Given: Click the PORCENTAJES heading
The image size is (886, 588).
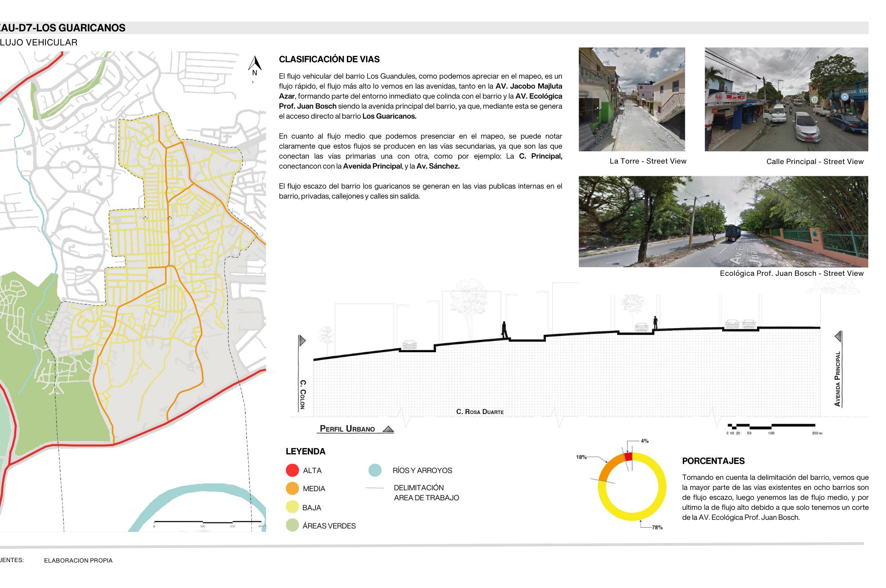Looking at the screenshot, I should click(713, 461).
